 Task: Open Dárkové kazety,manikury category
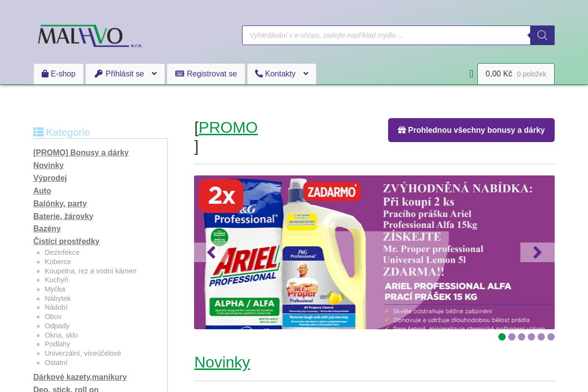click(80, 377)
